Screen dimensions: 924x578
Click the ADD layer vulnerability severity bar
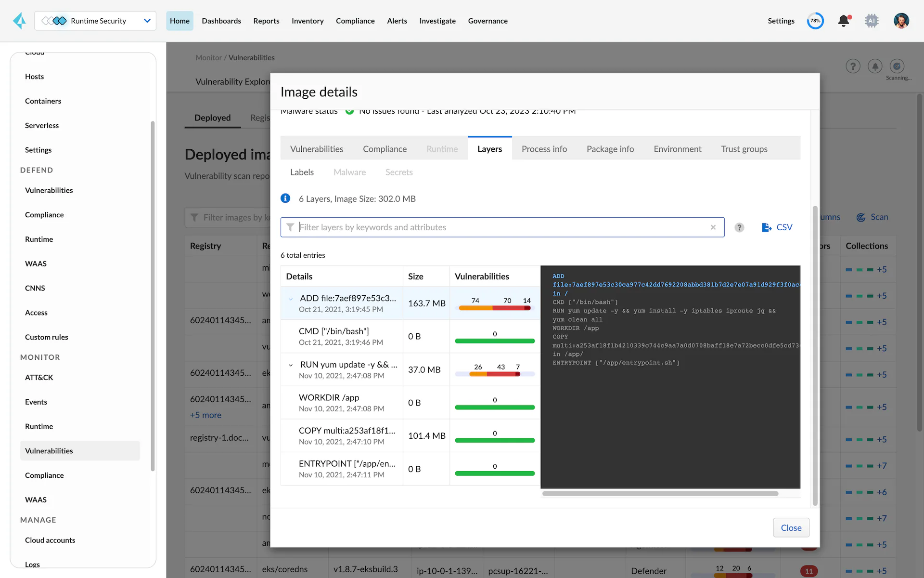click(x=494, y=308)
